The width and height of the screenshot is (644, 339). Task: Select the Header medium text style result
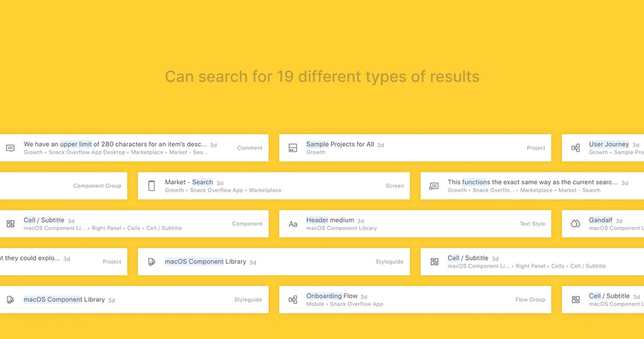[416, 223]
